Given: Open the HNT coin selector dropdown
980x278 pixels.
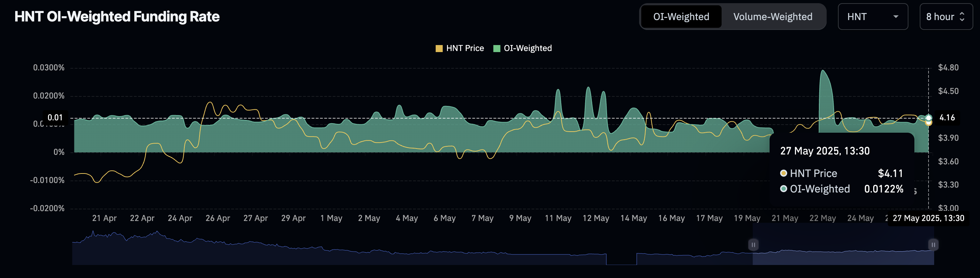Looking at the screenshot, I should click(872, 17).
